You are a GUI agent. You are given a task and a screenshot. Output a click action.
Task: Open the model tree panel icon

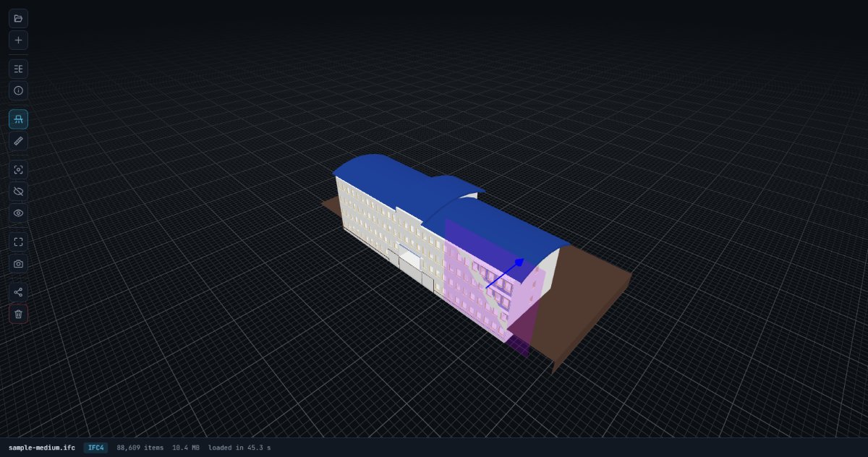(18, 69)
